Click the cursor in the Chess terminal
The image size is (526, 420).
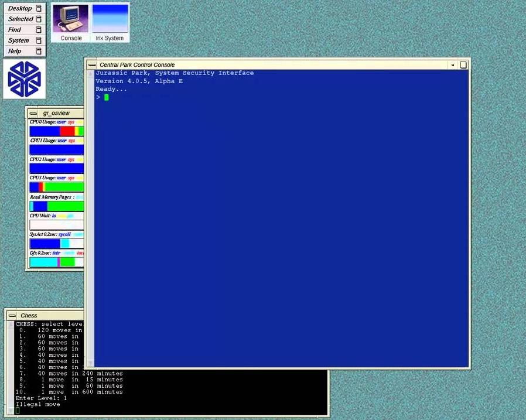click(x=18, y=410)
